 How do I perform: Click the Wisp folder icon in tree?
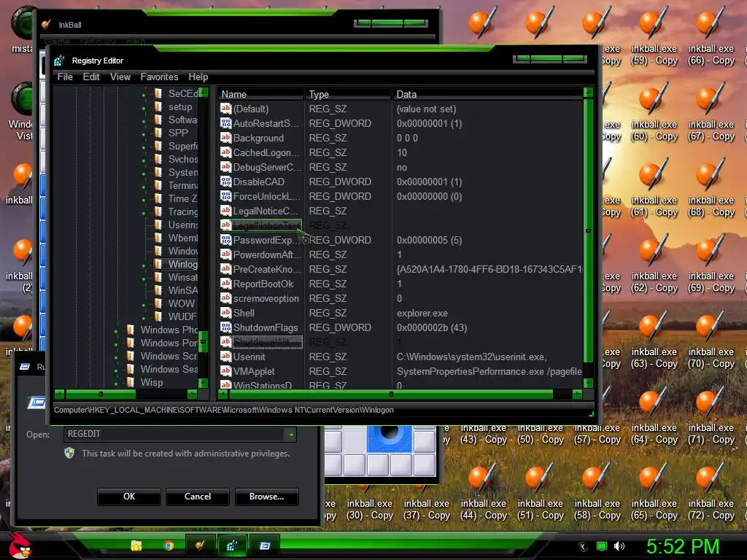[x=130, y=382]
